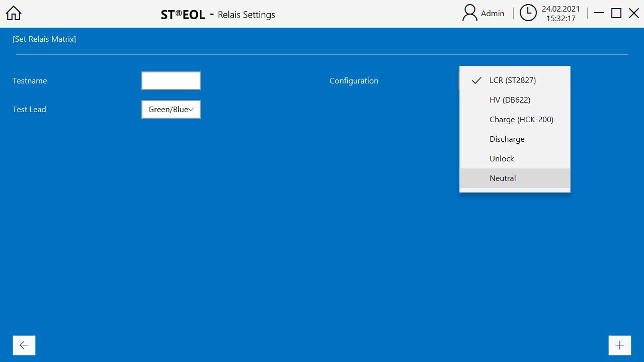
Task: Click the Configuration label
Action: (x=354, y=81)
